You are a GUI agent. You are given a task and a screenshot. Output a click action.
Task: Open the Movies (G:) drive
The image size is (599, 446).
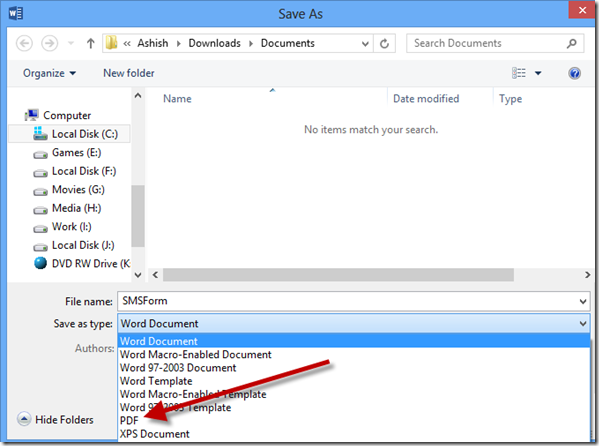click(78, 190)
